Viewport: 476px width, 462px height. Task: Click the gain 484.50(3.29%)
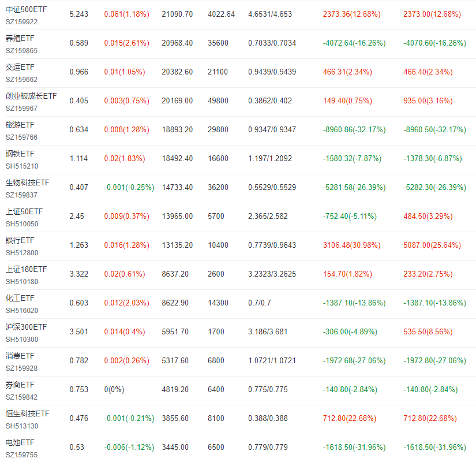point(428,217)
